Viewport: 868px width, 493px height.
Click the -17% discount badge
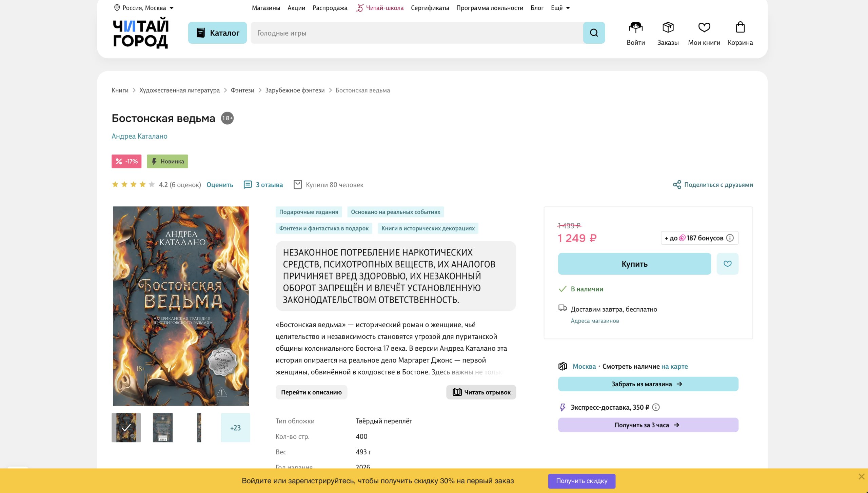tap(126, 161)
